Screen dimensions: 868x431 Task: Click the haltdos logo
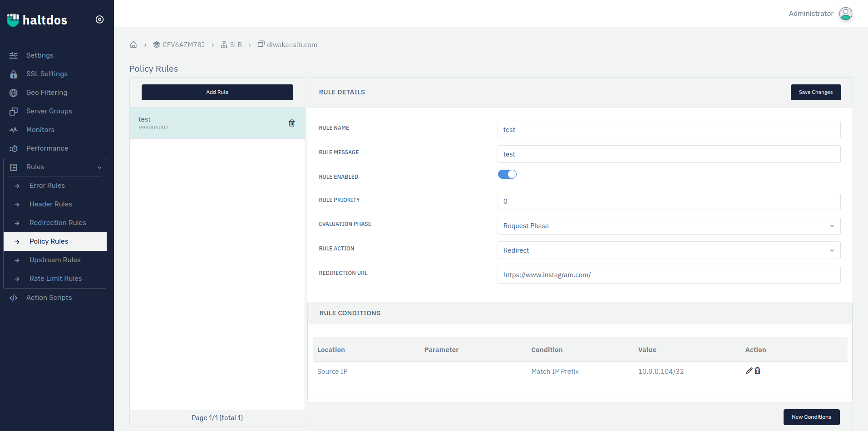coord(37,20)
